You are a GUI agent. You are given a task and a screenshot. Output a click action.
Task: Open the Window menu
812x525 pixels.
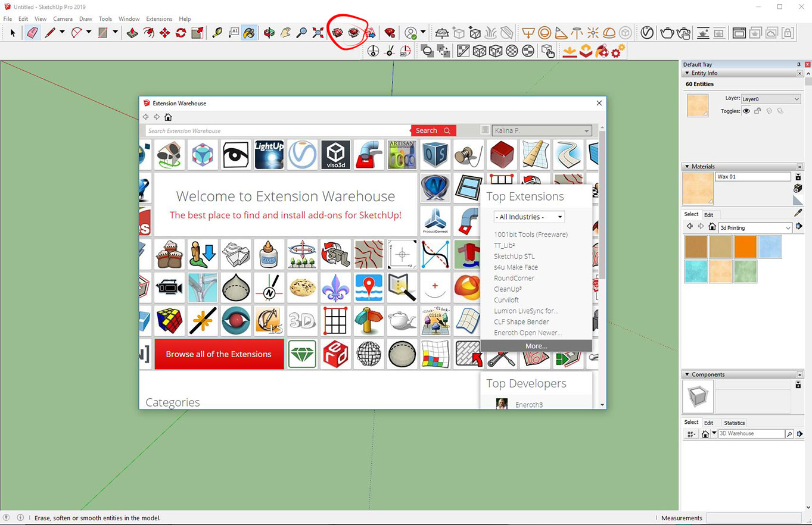129,19
